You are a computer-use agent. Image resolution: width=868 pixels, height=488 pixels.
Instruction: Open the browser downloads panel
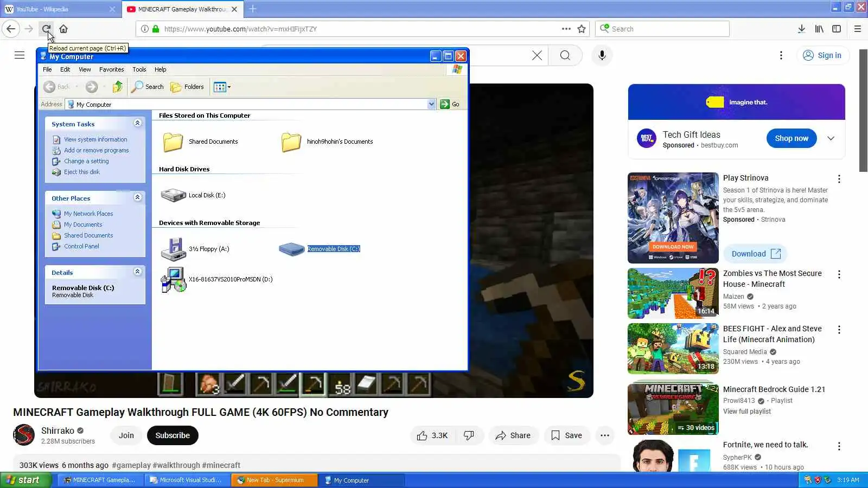pyautogui.click(x=801, y=29)
